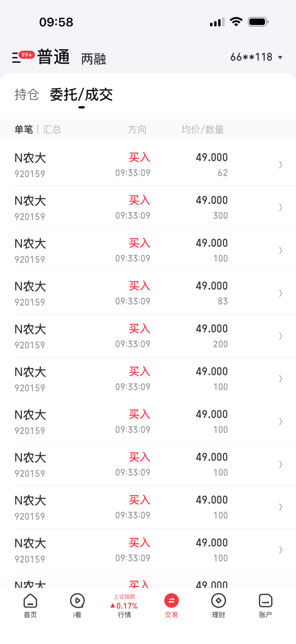Tap the red 交易 trade icon

coord(172,605)
